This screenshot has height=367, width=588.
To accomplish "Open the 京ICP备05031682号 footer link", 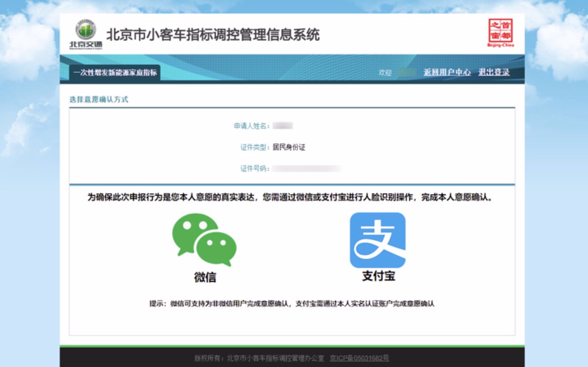I will tap(360, 358).
